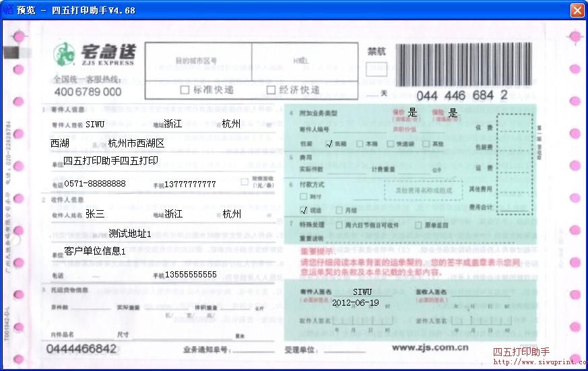Tick the 到付 payment checkbox

point(303,197)
